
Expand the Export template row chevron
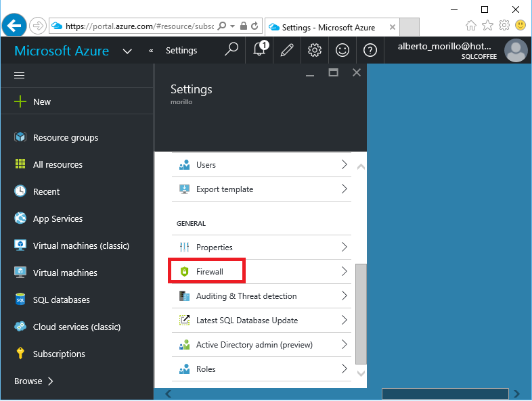345,189
